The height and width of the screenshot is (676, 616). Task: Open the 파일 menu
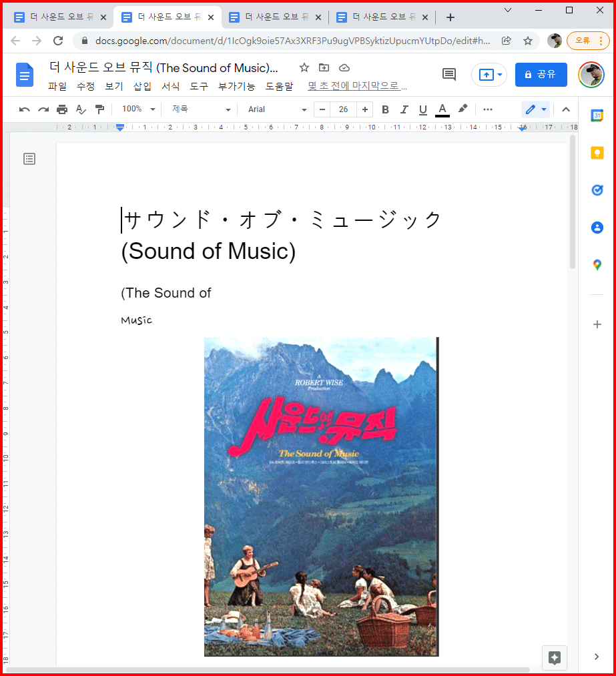[x=57, y=86]
